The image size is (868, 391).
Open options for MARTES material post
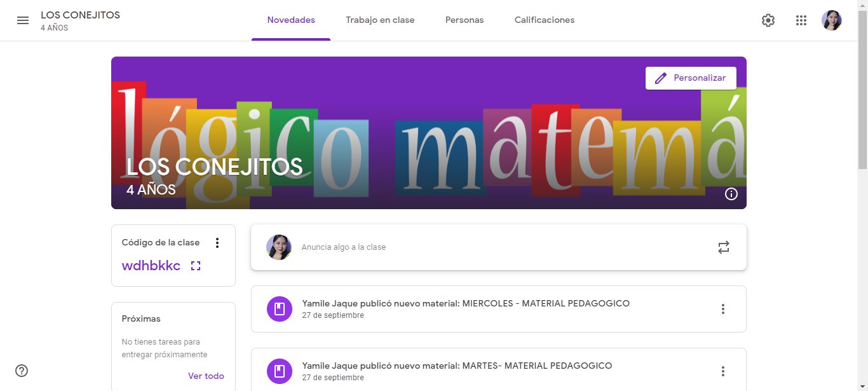click(723, 371)
